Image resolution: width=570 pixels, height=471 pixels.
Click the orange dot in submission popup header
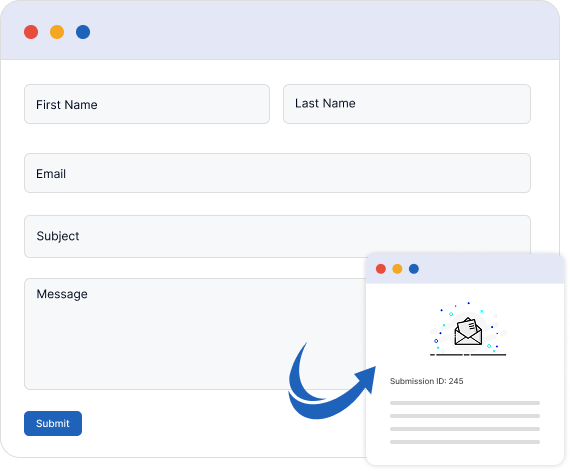coord(397,269)
